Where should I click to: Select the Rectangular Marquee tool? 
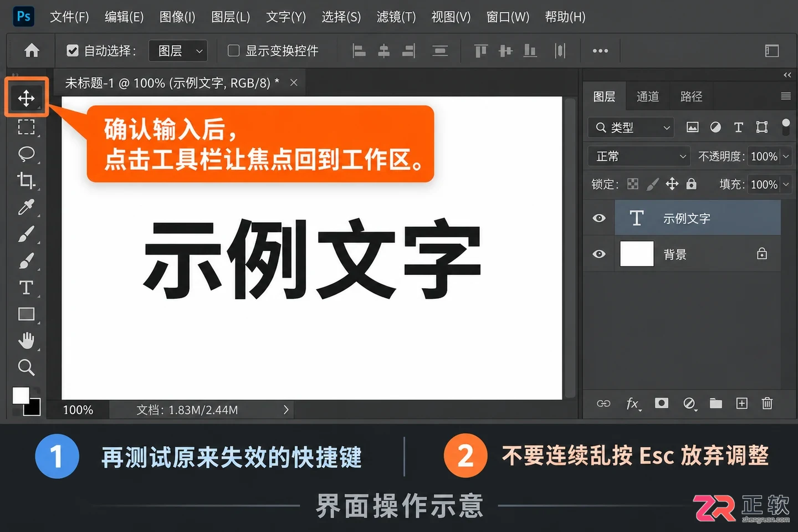pos(26,127)
